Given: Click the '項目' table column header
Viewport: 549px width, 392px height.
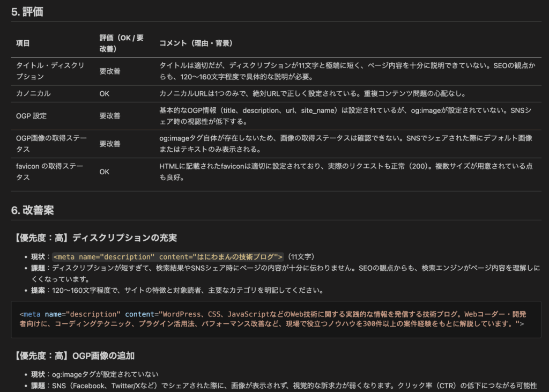Looking at the screenshot, I should (23, 43).
